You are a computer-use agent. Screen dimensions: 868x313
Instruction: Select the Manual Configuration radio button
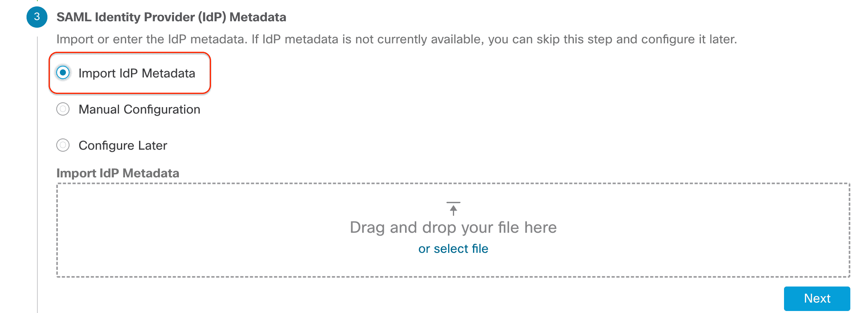[63, 109]
